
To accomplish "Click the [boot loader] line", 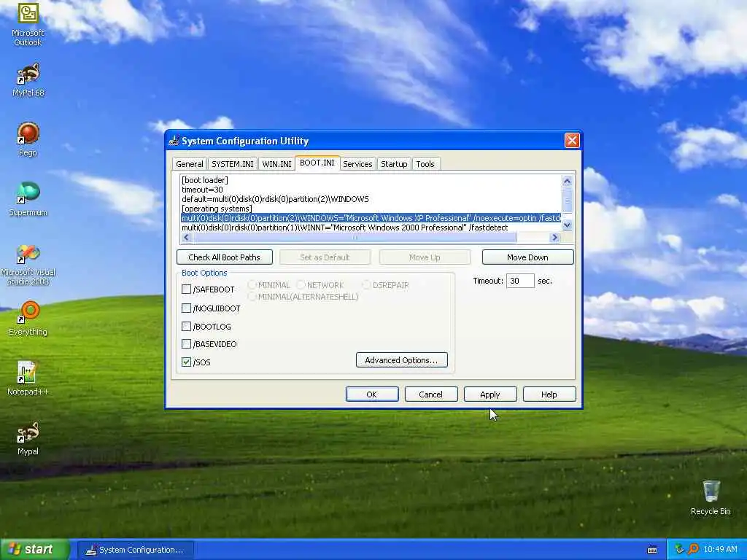I will [205, 180].
